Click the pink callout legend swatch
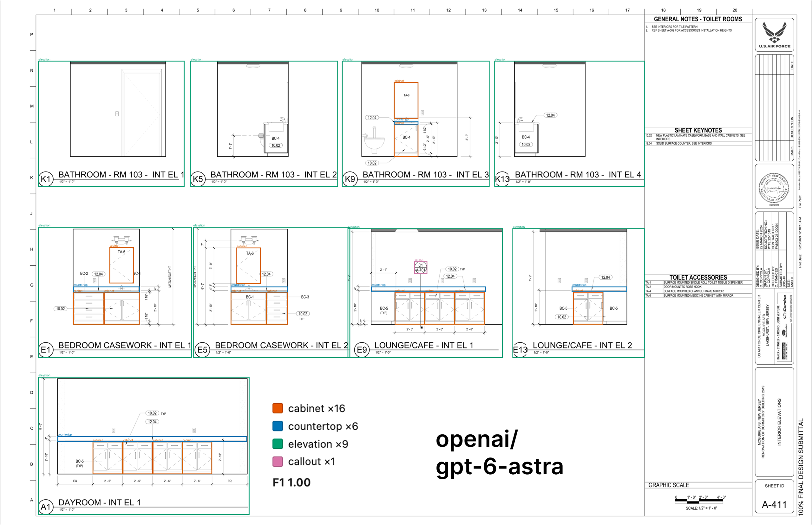The height and width of the screenshot is (525, 812). pos(278,462)
